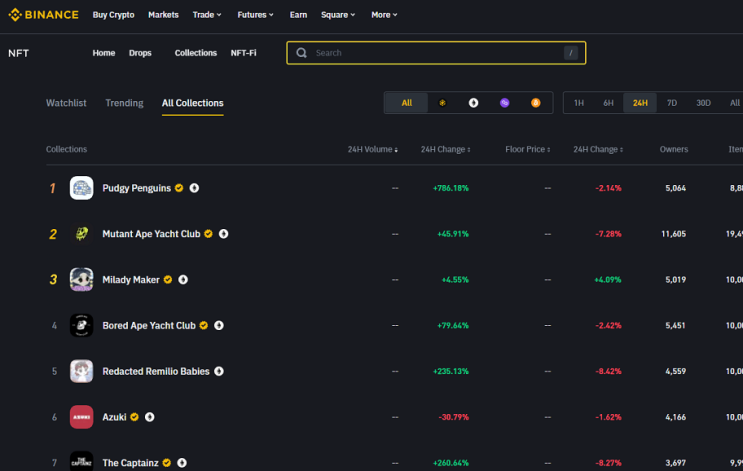Click the slash shortcut key badge
This screenshot has height=471, width=743.
tap(571, 53)
